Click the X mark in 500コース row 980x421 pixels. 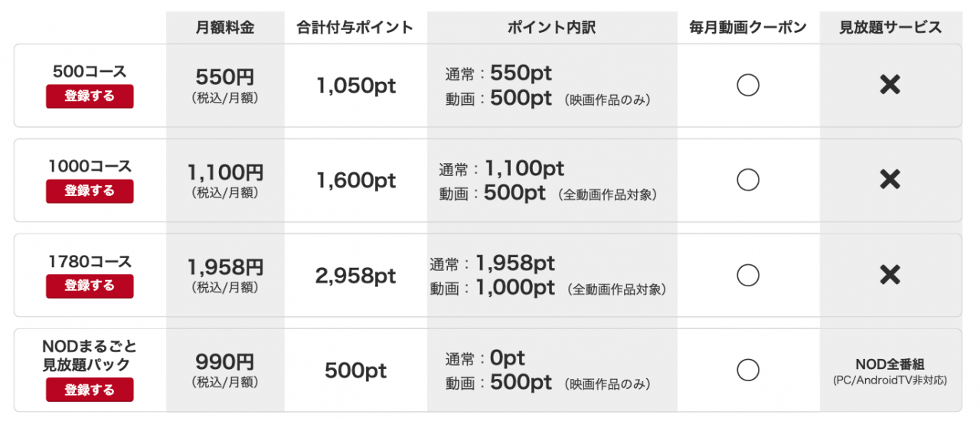[890, 85]
